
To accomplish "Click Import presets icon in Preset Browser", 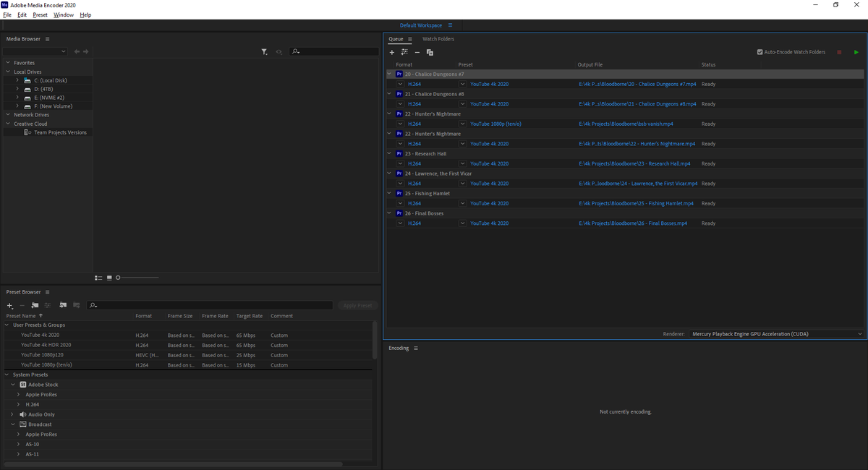I will (x=63, y=305).
